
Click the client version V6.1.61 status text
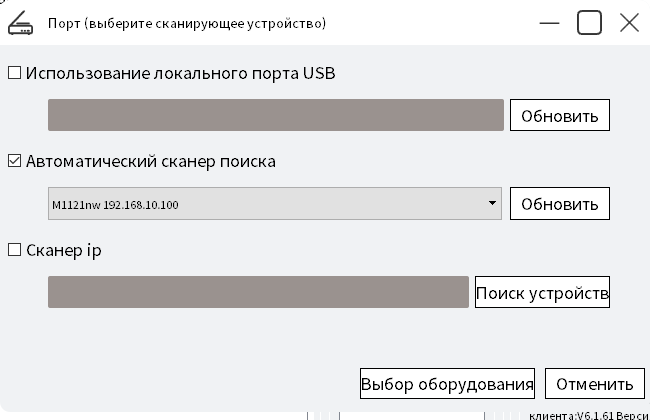coord(586,414)
